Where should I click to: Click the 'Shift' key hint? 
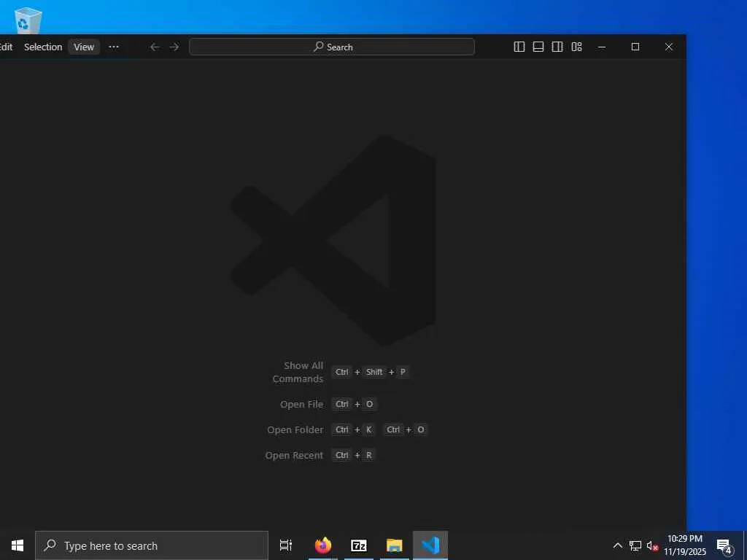tap(374, 372)
